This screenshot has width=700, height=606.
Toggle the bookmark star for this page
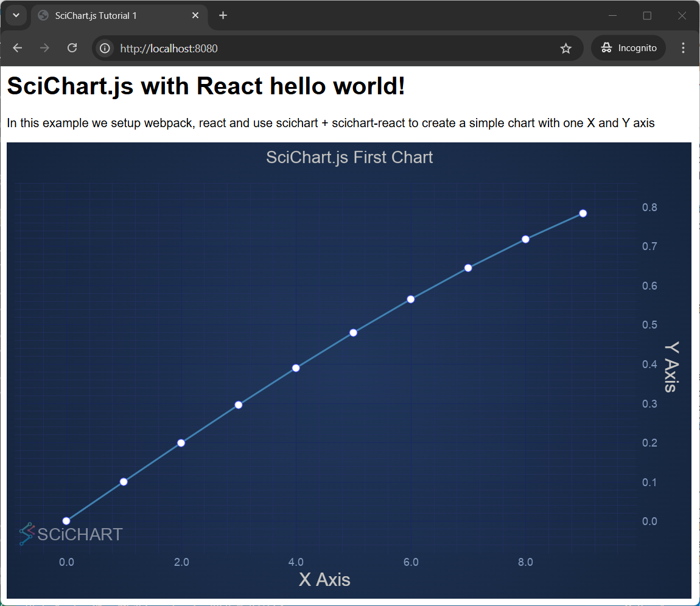pos(565,47)
